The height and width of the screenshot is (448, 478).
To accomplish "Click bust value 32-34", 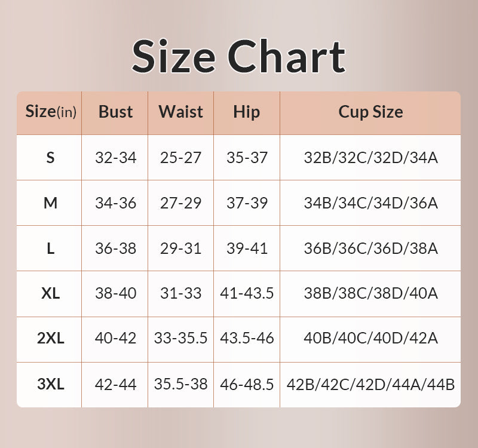I will pos(115,158).
